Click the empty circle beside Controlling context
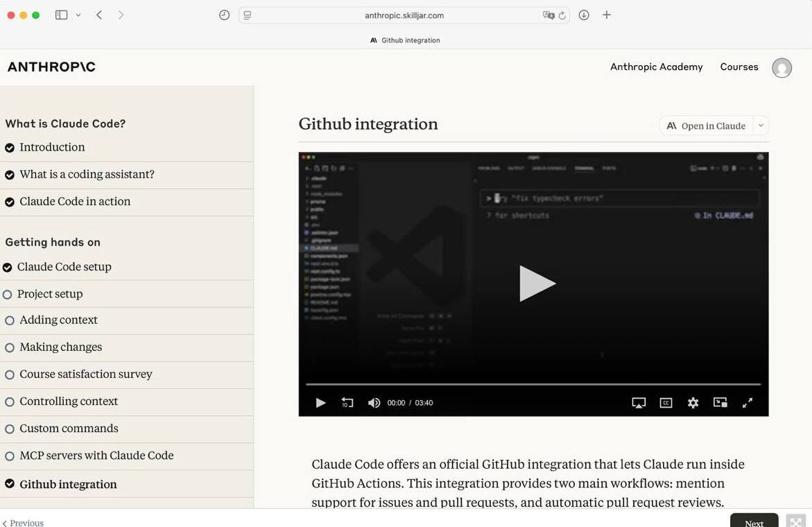Viewport: 812px width, 527px height. (x=9, y=402)
